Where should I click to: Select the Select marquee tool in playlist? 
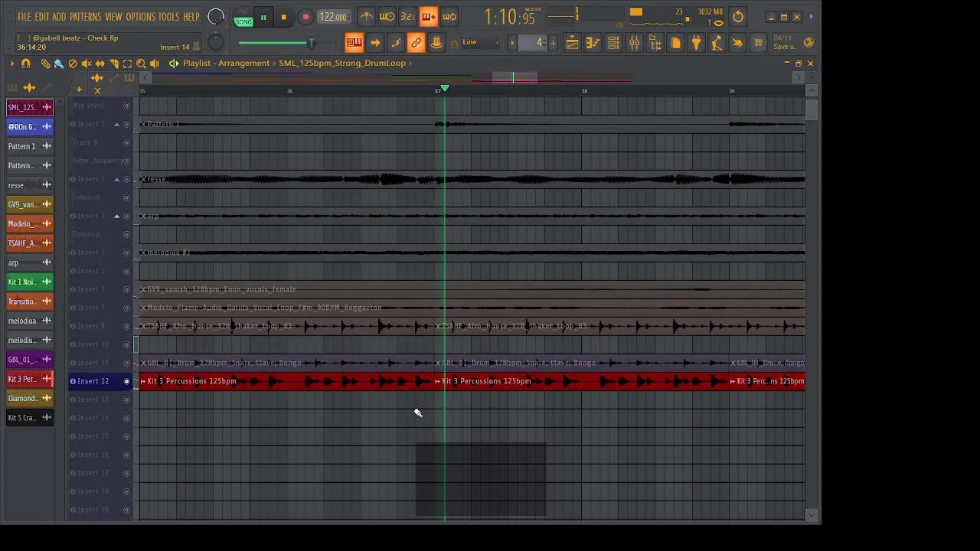128,64
